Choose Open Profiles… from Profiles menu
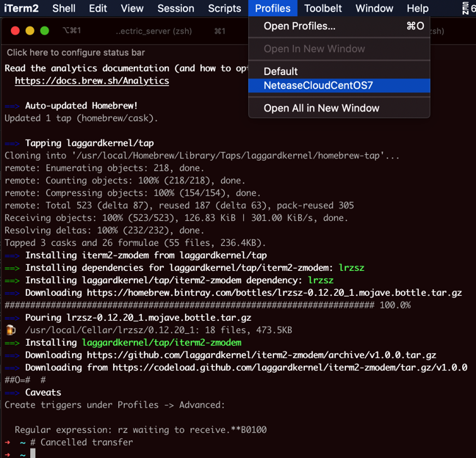Viewport: 476px width, 458px height. click(x=339, y=26)
